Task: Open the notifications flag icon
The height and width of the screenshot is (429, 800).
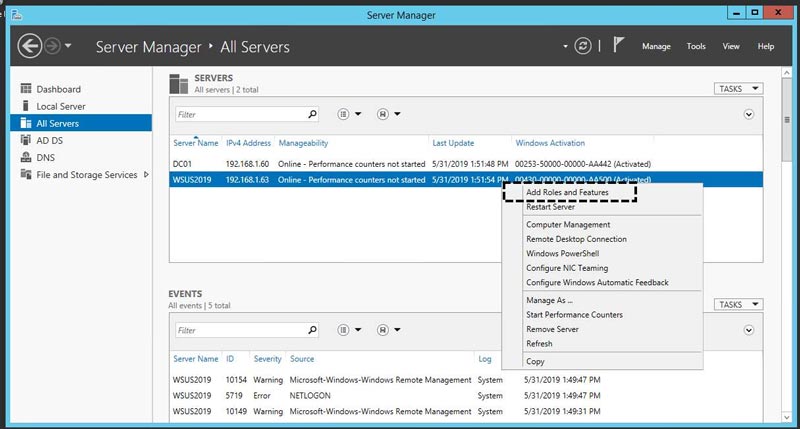Action: coord(618,45)
